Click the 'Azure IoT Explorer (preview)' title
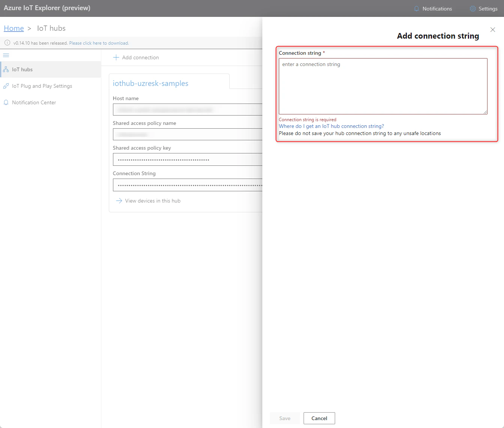Image resolution: width=504 pixels, height=428 pixels. 47,8
